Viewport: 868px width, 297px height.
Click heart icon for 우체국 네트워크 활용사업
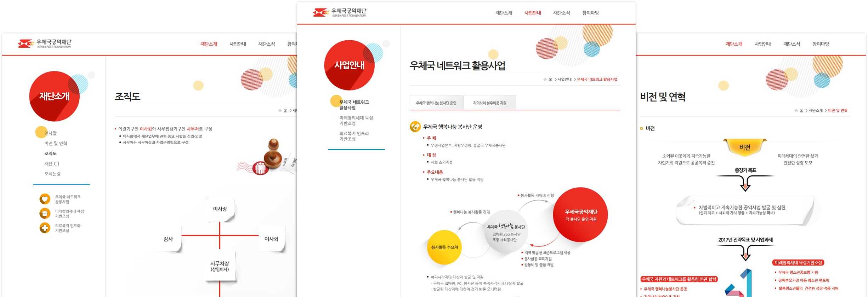point(45,199)
